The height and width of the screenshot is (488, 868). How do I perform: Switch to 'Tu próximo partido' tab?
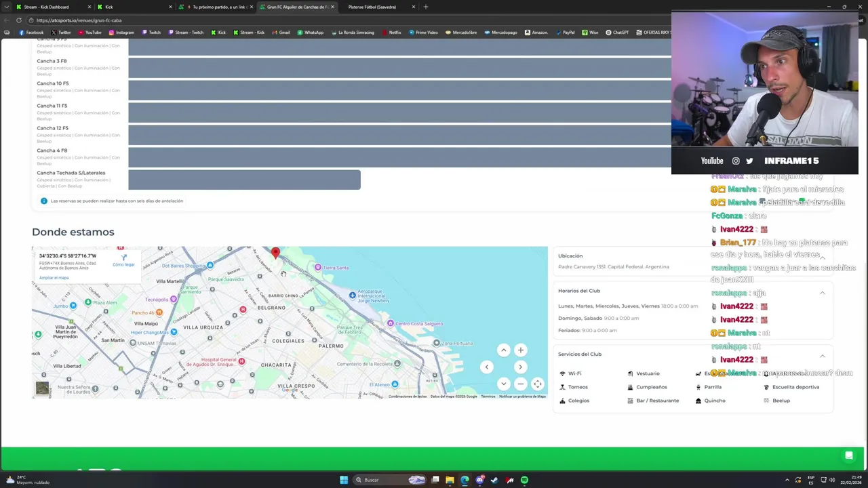click(216, 7)
